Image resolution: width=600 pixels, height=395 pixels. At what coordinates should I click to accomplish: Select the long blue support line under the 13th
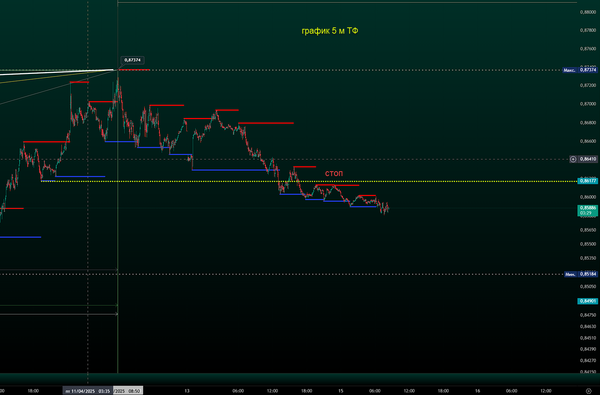tap(236, 170)
